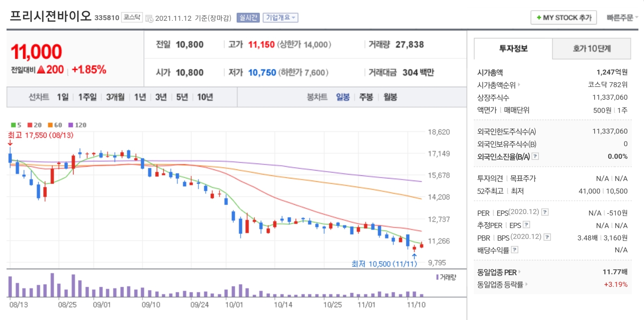
Task: Click the arrow beside 시가총액순위
Action: click(519, 84)
